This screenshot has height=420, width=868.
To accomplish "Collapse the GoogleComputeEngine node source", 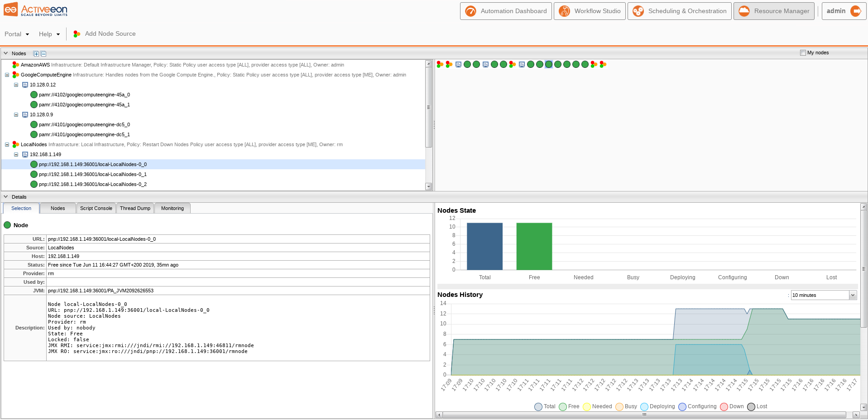I will (7, 75).
